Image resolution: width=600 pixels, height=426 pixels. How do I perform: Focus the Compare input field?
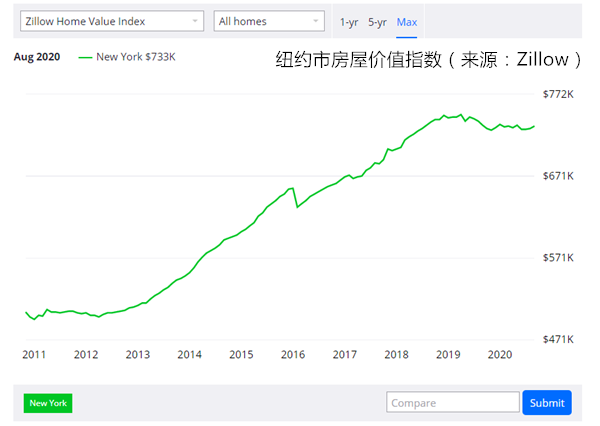pyautogui.click(x=453, y=402)
